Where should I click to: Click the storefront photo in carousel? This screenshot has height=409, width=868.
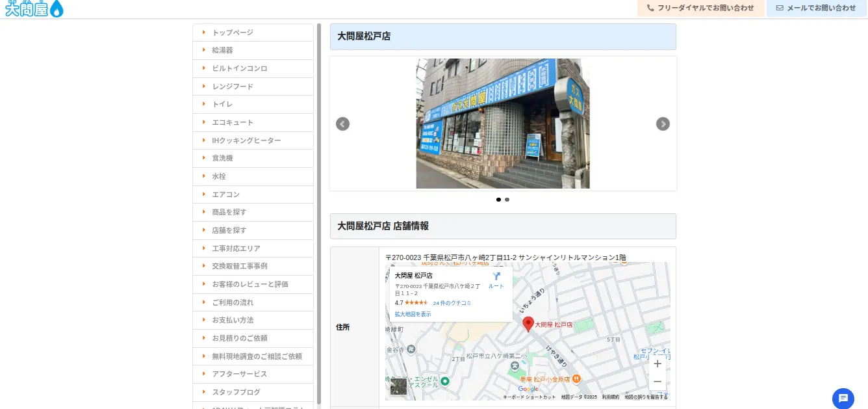click(503, 124)
